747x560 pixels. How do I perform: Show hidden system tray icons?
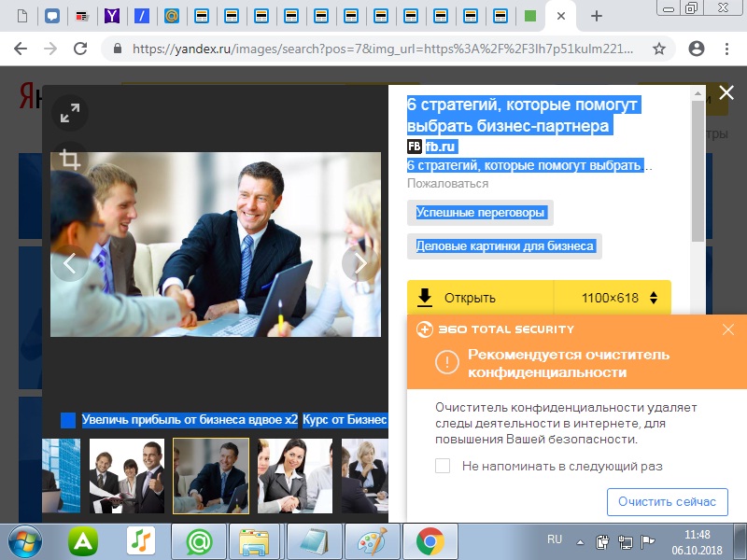click(580, 542)
